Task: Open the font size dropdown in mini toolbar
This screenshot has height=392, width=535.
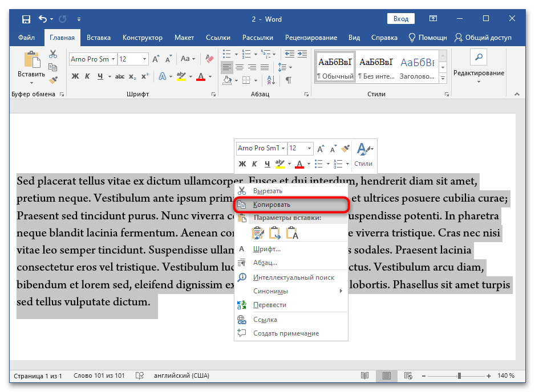Action: (x=310, y=149)
